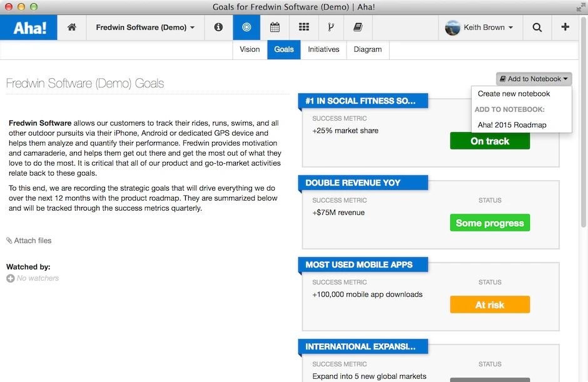Open the Fredwin Software (Demo) product dropdown
The image size is (588, 382).
coord(145,28)
